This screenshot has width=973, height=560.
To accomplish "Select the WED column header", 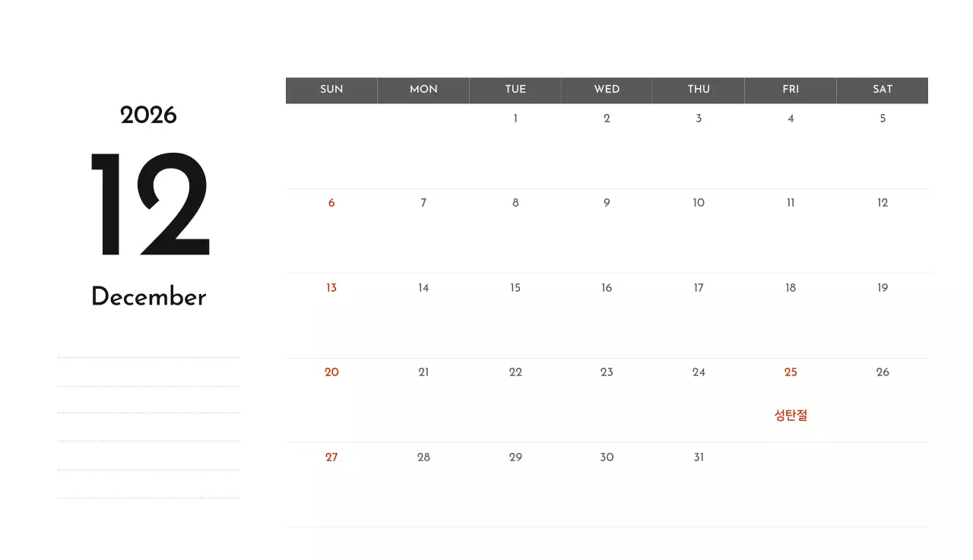I will point(607,90).
